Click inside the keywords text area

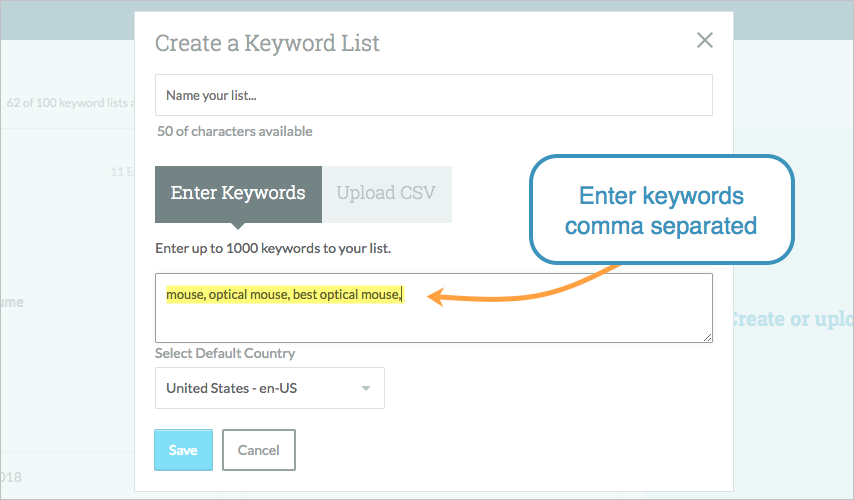click(x=433, y=320)
